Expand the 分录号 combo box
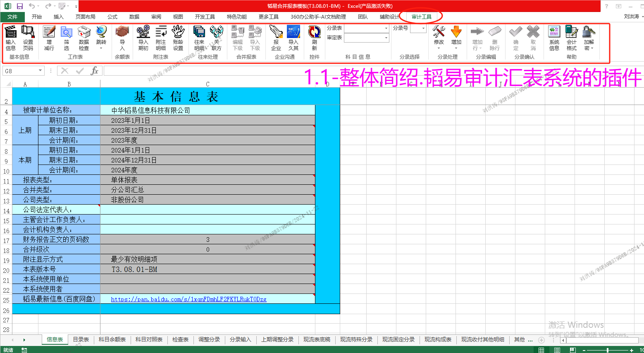Image resolution: width=644 pixels, height=353 pixels. pos(424,29)
